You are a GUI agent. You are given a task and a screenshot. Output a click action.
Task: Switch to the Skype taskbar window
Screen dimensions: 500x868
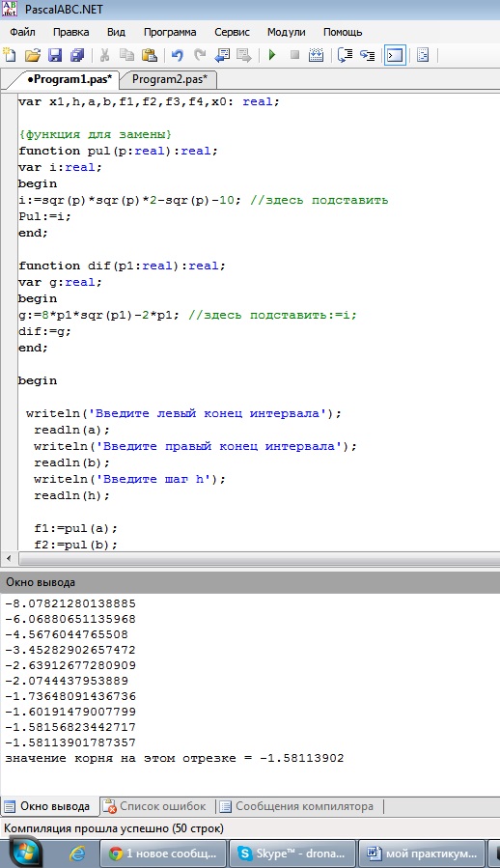point(292,854)
